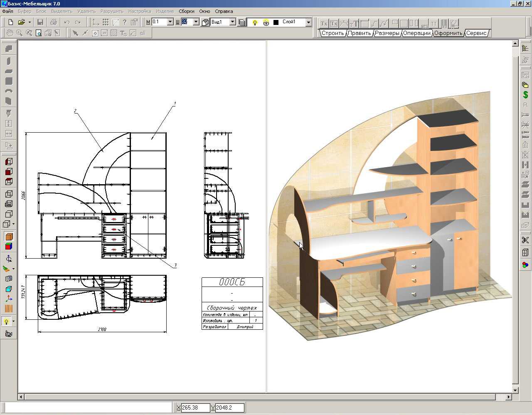The width and height of the screenshot is (532, 415).
Task: Toggle the lighting bulb in left toolbar
Action: coord(7,321)
